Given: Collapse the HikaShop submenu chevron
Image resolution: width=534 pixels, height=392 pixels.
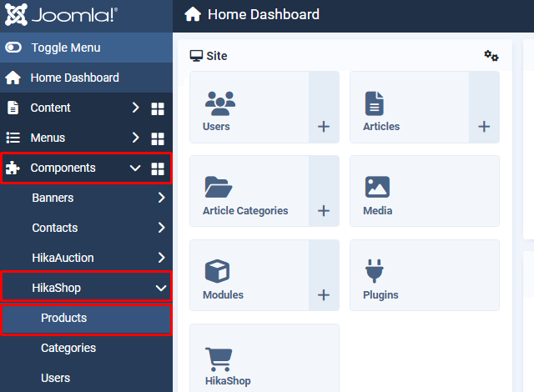Looking at the screenshot, I should pyautogui.click(x=161, y=288).
